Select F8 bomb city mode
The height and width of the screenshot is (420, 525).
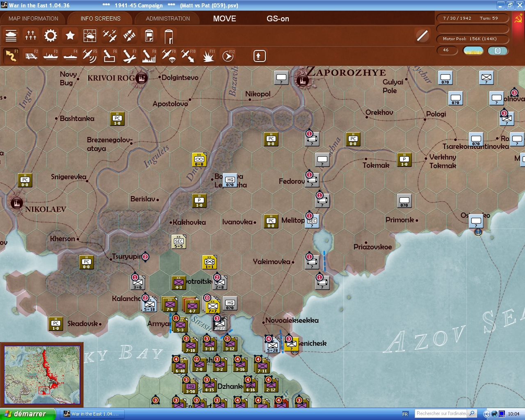tap(149, 56)
